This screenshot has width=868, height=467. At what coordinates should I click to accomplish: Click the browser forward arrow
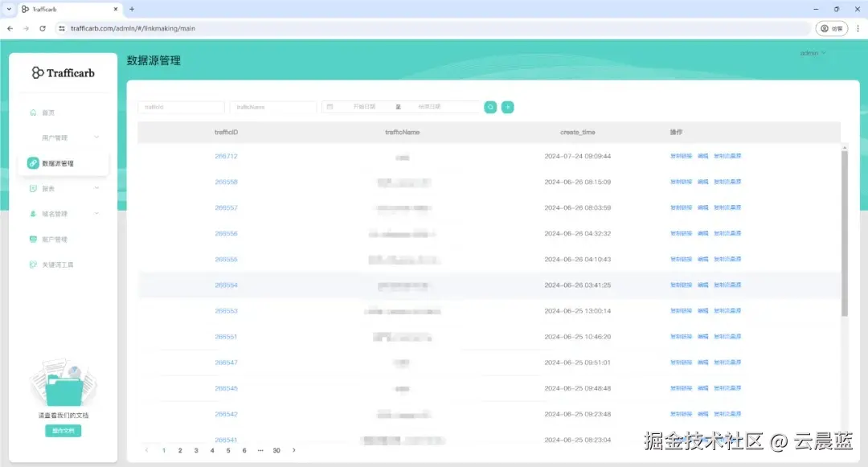(x=26, y=28)
